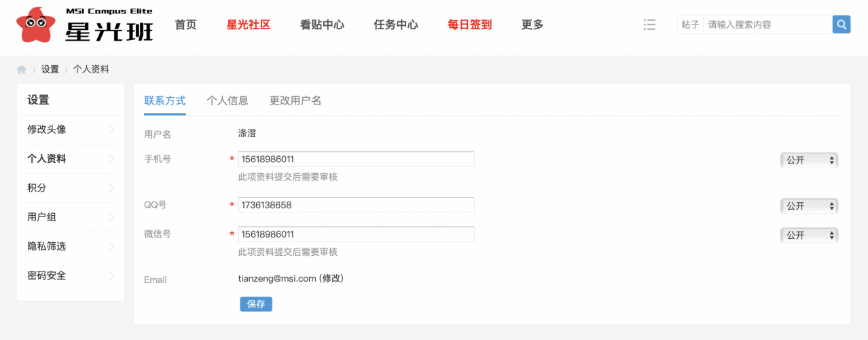Open the 手机号 privacy dropdown

pyautogui.click(x=809, y=160)
